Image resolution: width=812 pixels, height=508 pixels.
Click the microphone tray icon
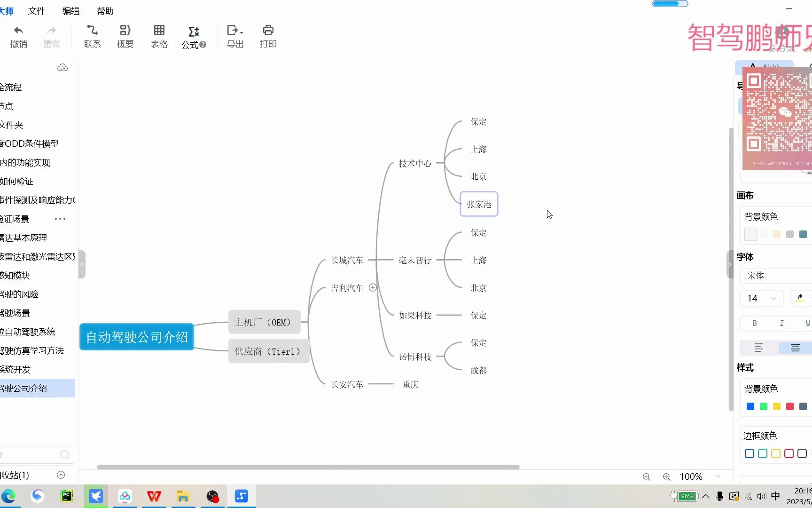click(719, 496)
